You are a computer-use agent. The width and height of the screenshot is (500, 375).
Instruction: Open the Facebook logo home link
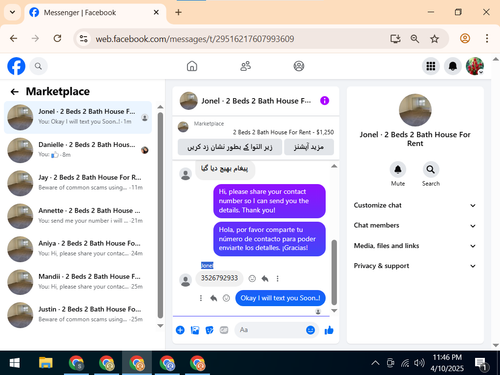(x=16, y=66)
